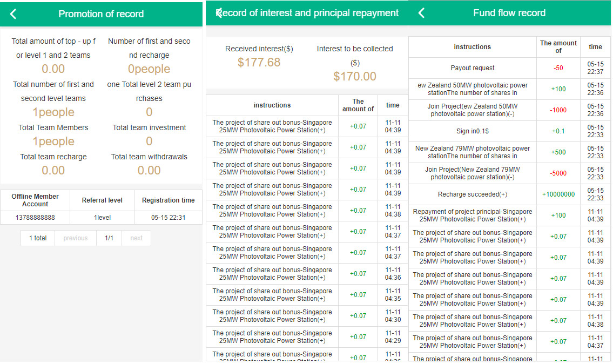Click the 'previous' pagination button

pos(75,238)
